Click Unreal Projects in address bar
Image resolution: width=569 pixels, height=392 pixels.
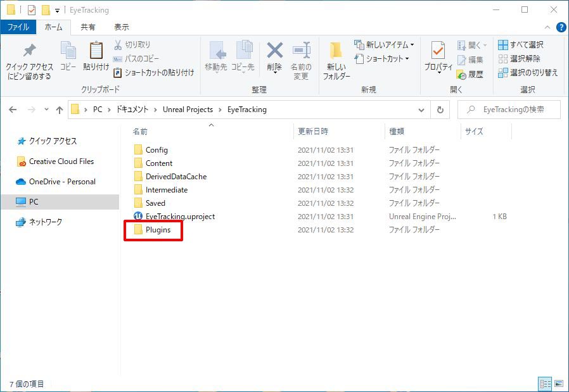[x=188, y=110]
